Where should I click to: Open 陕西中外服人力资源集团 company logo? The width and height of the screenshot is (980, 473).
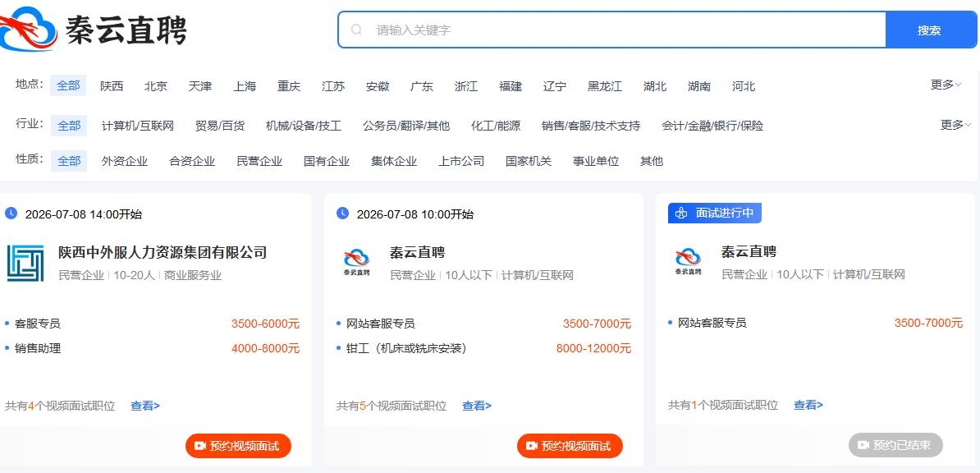pyautogui.click(x=25, y=263)
